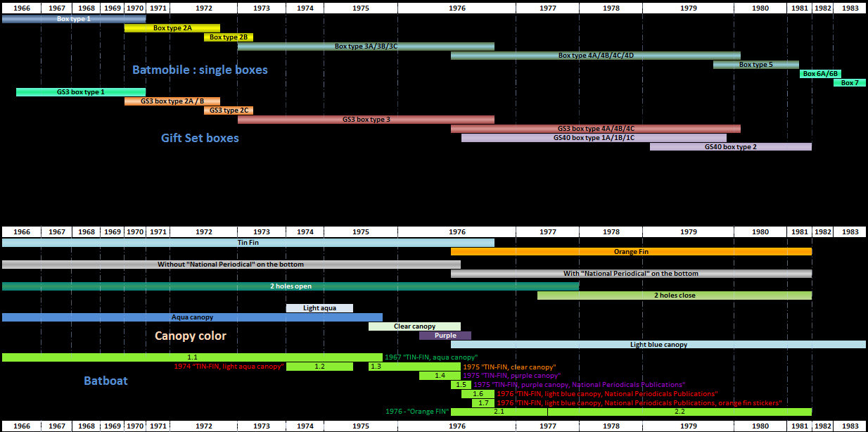Click the "Gift Set boxes" heading
868x432 pixels.
200,138
